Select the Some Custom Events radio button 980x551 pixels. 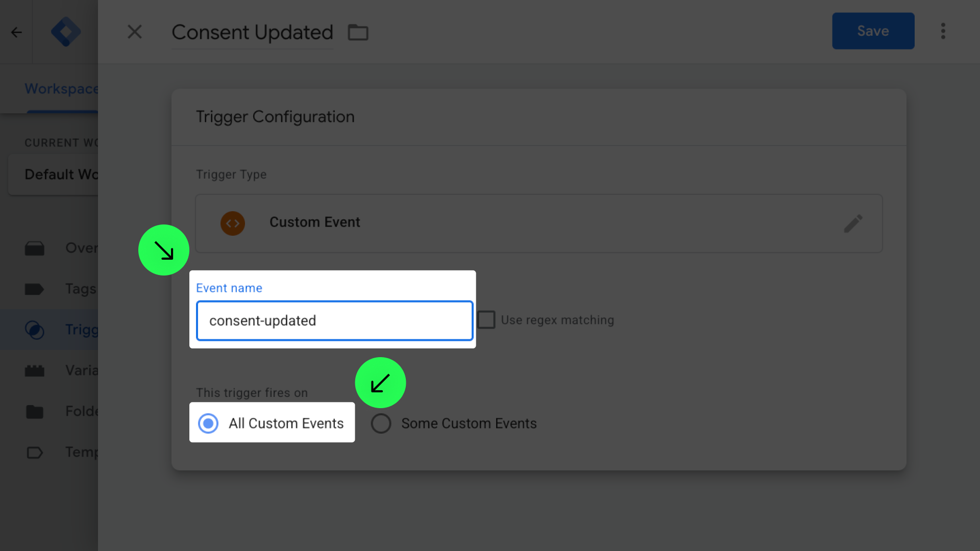(381, 423)
